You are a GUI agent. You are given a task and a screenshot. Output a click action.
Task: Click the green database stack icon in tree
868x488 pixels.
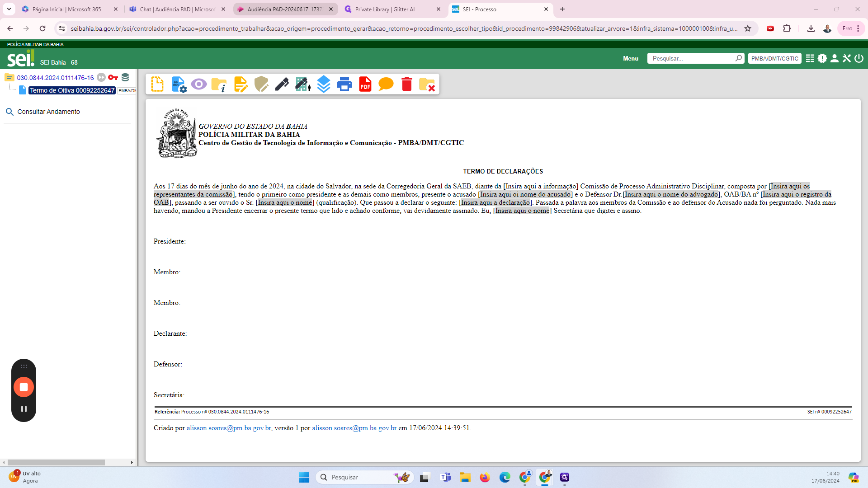[125, 77]
